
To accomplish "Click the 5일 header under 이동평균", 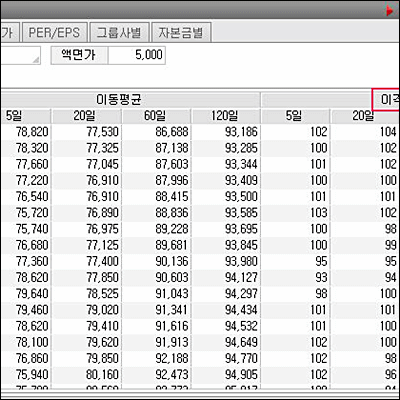I will [x=25, y=116].
